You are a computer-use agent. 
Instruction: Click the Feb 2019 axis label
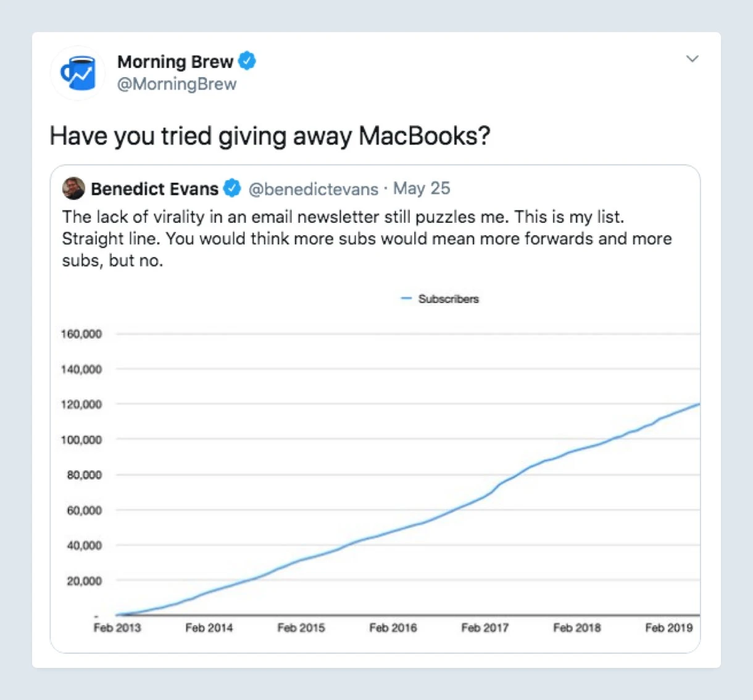point(668,628)
